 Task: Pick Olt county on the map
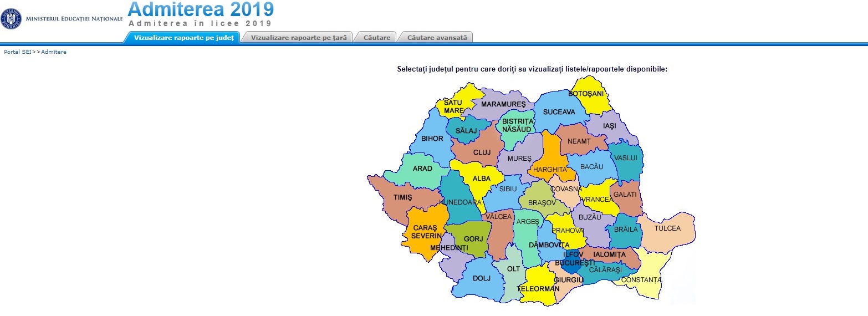point(514,269)
